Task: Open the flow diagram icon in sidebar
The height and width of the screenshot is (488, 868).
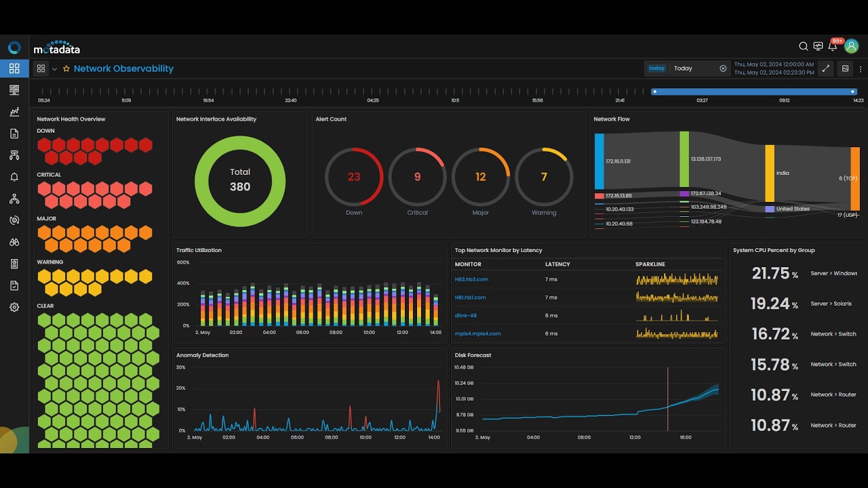Action: pyautogui.click(x=14, y=155)
